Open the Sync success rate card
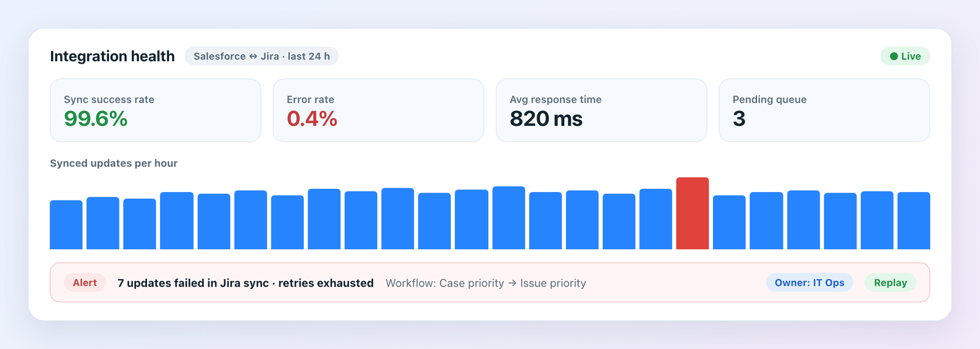The width and height of the screenshot is (980, 349). coord(156,110)
